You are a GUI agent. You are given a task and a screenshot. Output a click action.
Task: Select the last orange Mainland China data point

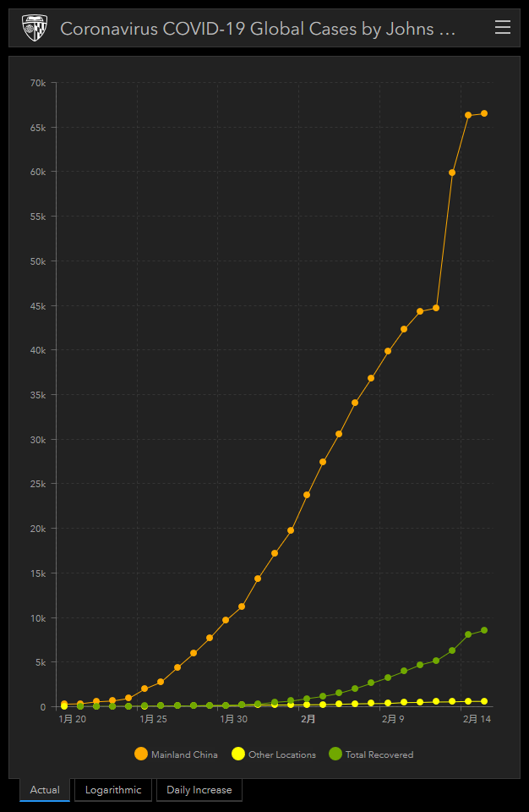(x=484, y=113)
